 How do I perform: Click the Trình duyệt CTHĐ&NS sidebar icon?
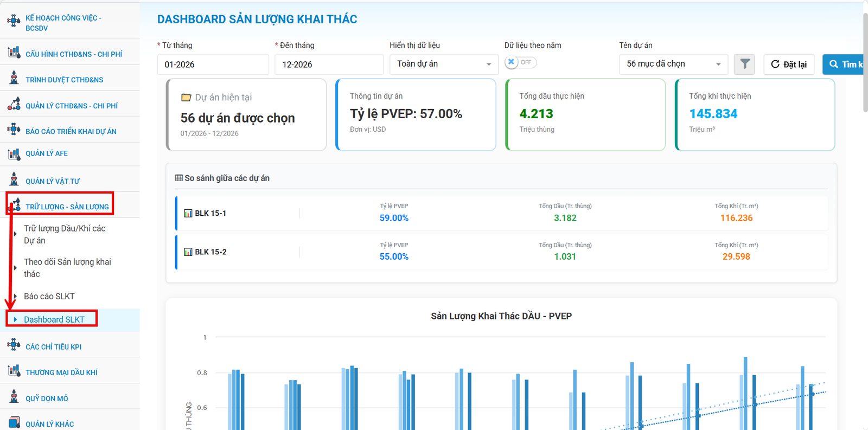coord(14,78)
